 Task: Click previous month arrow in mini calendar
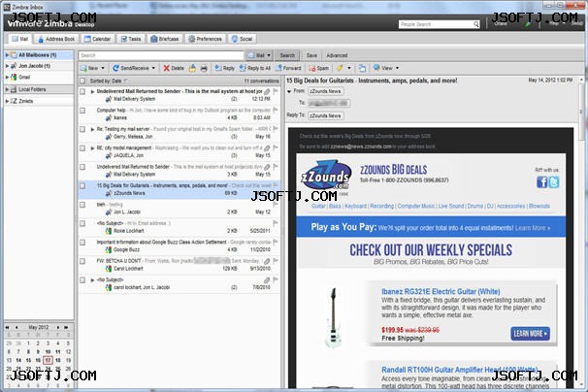click(x=16, y=328)
